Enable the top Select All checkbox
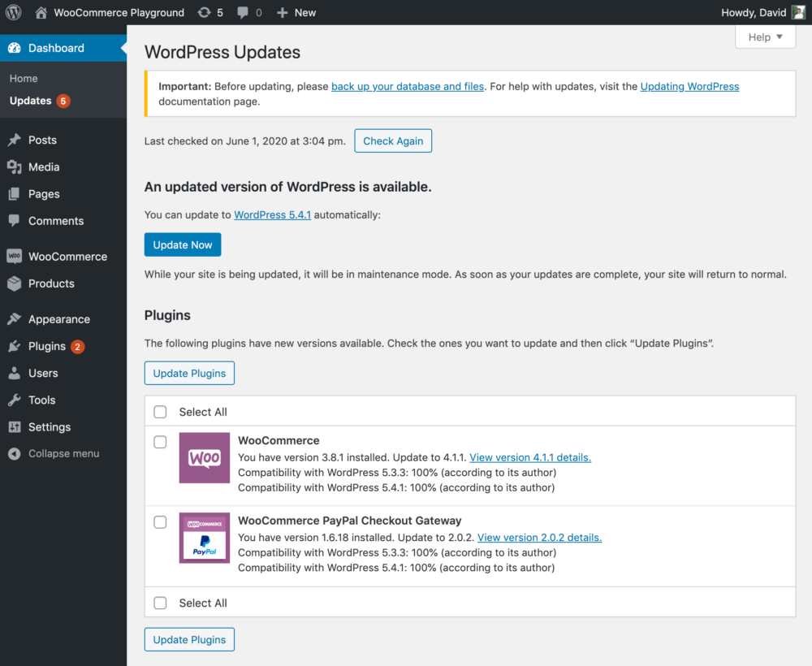 (160, 412)
